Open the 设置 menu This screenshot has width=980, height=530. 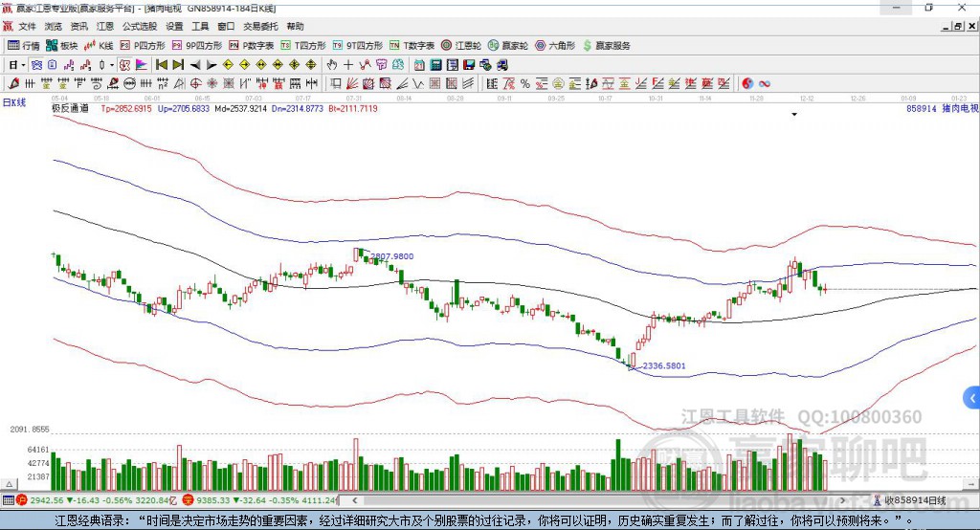click(174, 26)
